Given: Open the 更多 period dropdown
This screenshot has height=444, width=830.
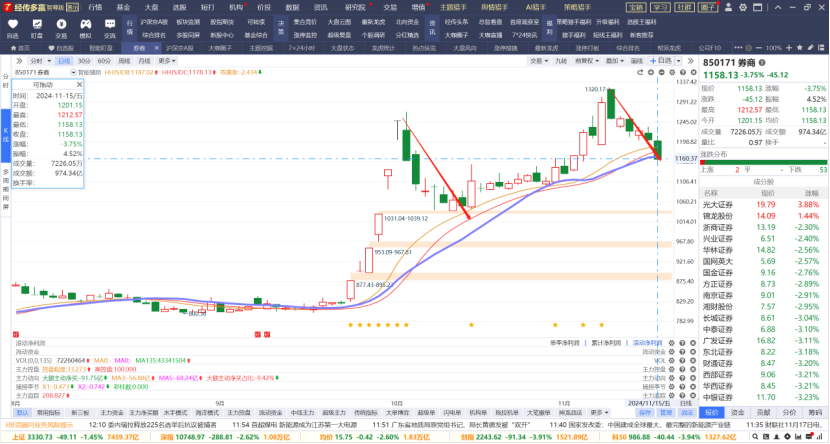Looking at the screenshot, I should coord(166,61).
